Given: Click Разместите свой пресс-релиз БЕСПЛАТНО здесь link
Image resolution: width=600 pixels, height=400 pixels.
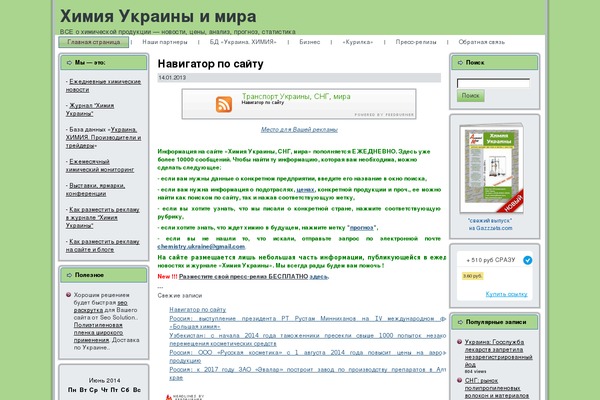Looking at the screenshot, I should 253,276.
